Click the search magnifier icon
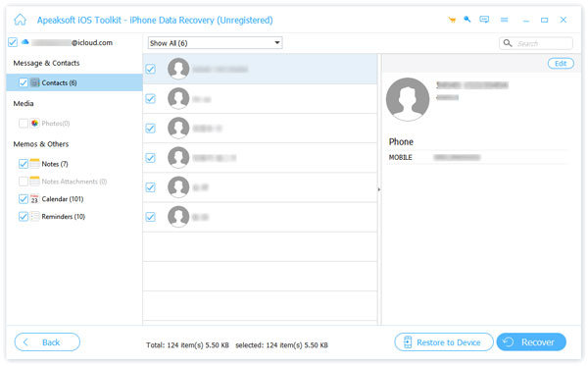The width and height of the screenshot is (588, 366). click(508, 43)
